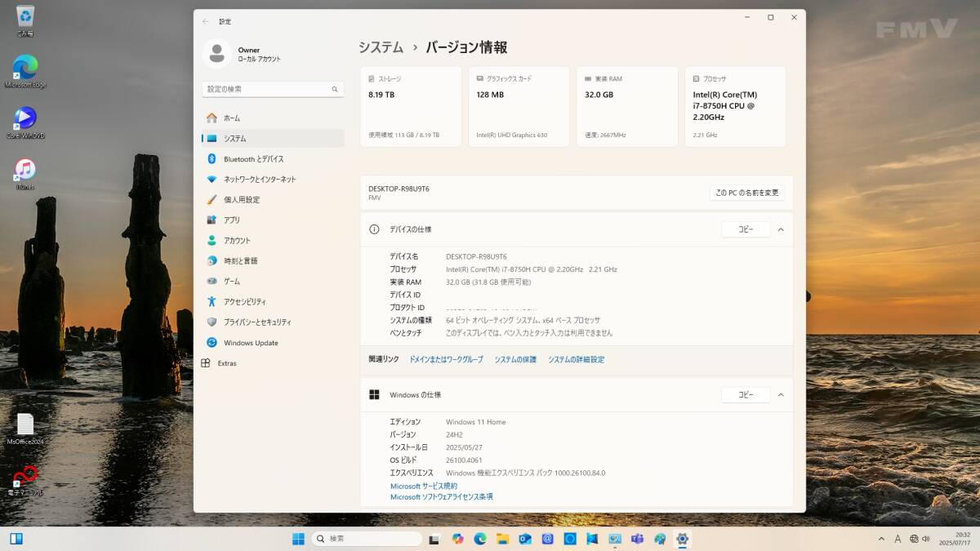Image resolution: width=980 pixels, height=551 pixels.
Task: Show hidden system tray icons
Action: click(x=881, y=539)
